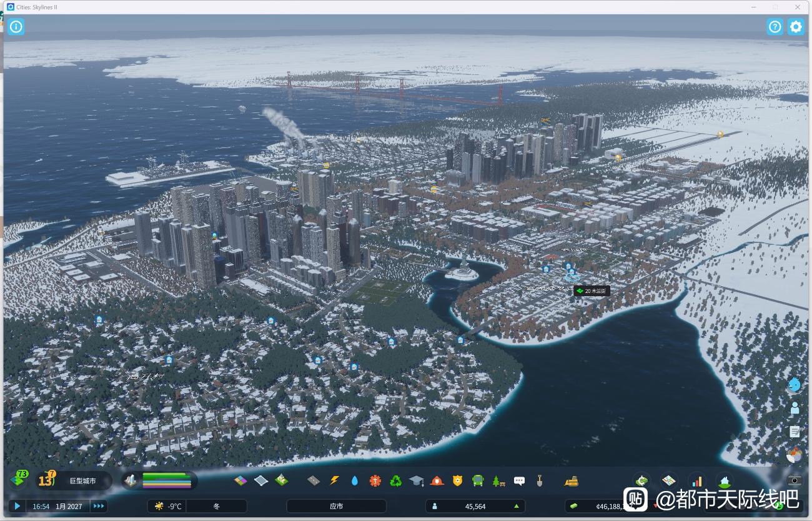The image size is (812, 521).
Task: Open the City Statistics bar chart
Action: coord(696,480)
